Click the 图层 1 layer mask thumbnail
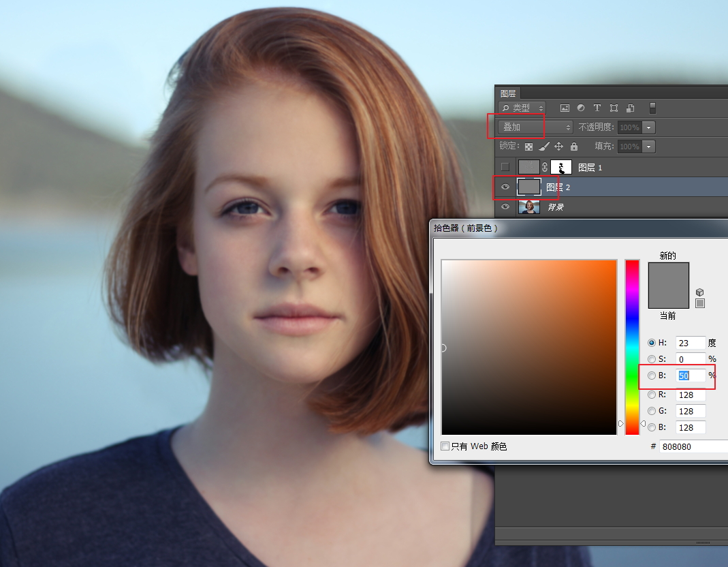Viewport: 728px width, 567px height. (x=561, y=168)
